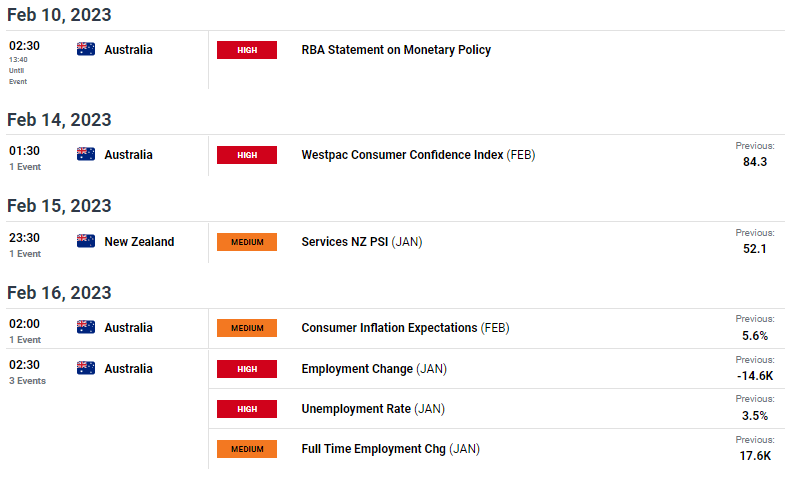This screenshot has width=785, height=480.
Task: Open Services NZ PSI (JAN) event
Action: (x=361, y=242)
